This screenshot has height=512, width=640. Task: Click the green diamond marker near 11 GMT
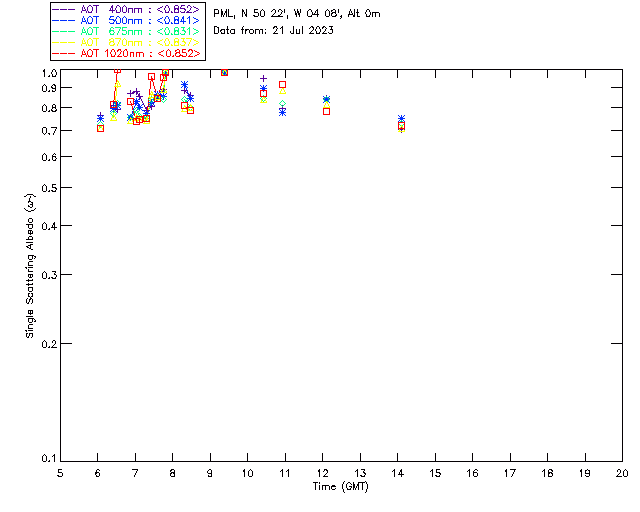coord(283,104)
